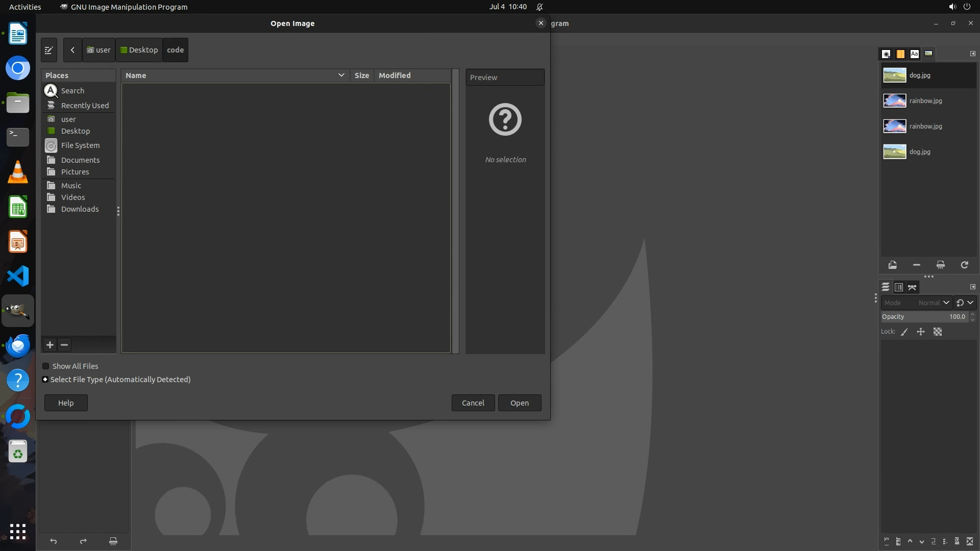Click the type-a-file-name edit icon
The width and height of the screenshot is (980, 551).
click(x=49, y=50)
